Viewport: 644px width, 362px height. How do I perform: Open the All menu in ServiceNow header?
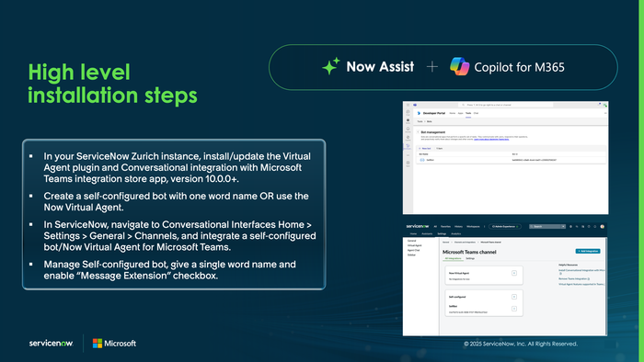(435, 226)
